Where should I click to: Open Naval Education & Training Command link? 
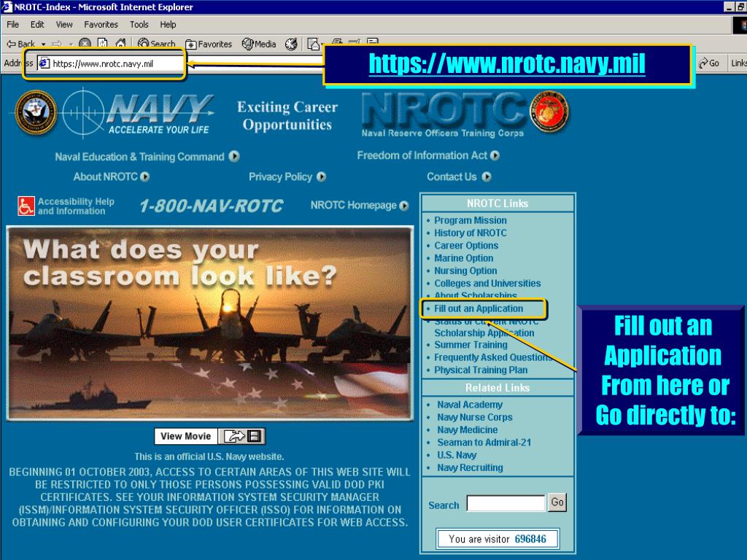147,157
